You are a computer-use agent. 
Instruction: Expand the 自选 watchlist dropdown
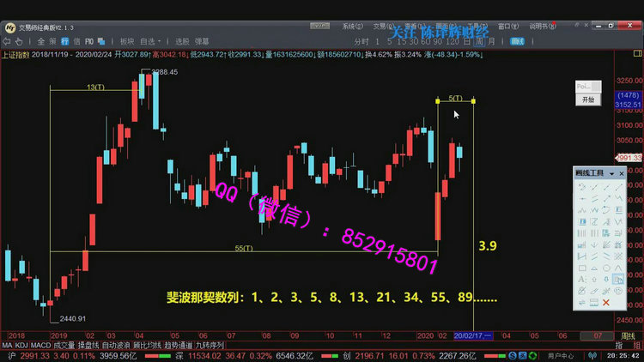pyautogui.click(x=151, y=40)
